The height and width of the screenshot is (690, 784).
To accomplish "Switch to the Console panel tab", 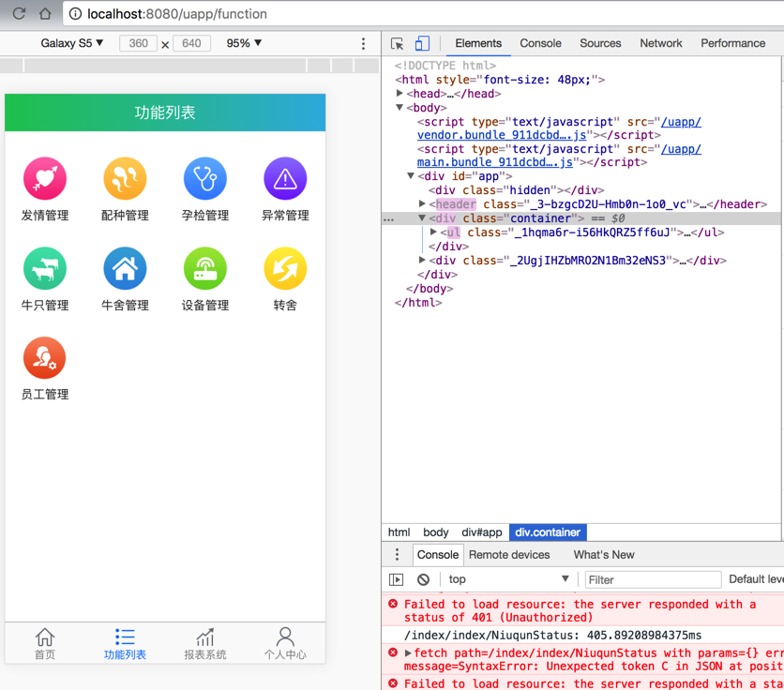I will click(540, 43).
